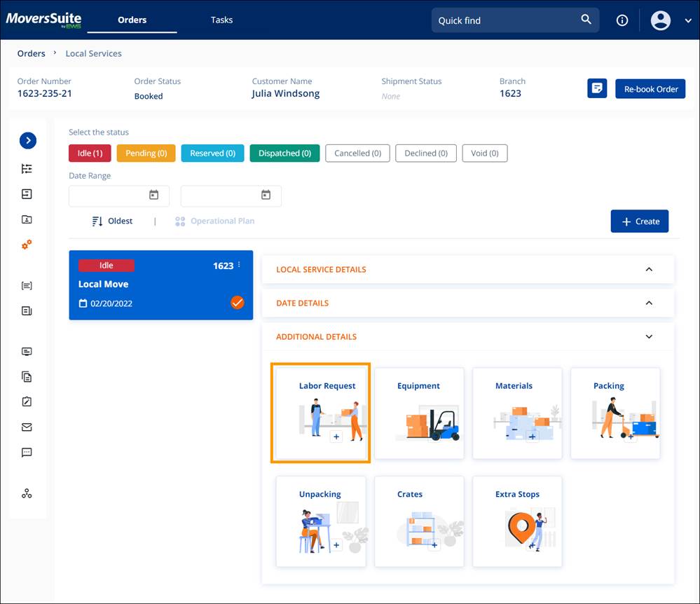Open the copy documents icon in the sidebar
Image resolution: width=700 pixels, height=604 pixels.
point(27,376)
